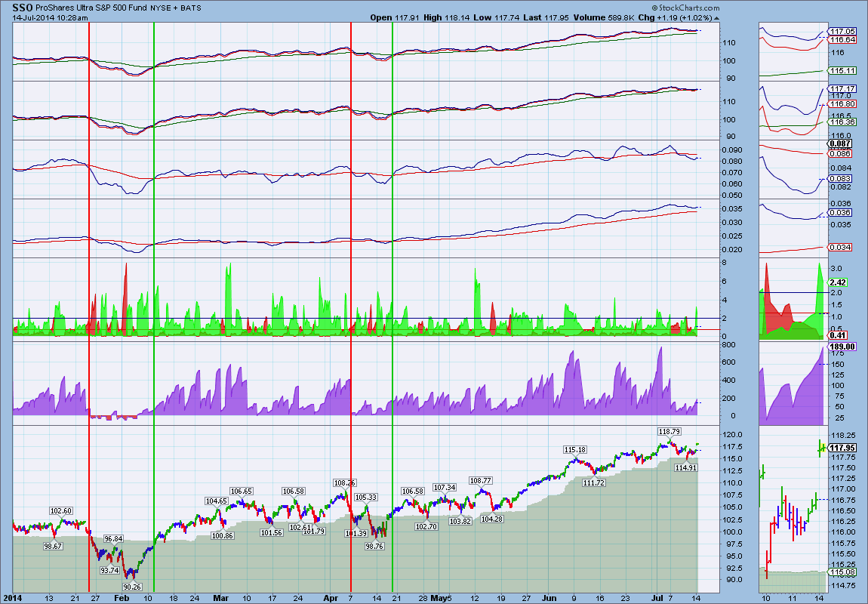Click the 102.60 price label in January
868x604 pixels.
61,511
